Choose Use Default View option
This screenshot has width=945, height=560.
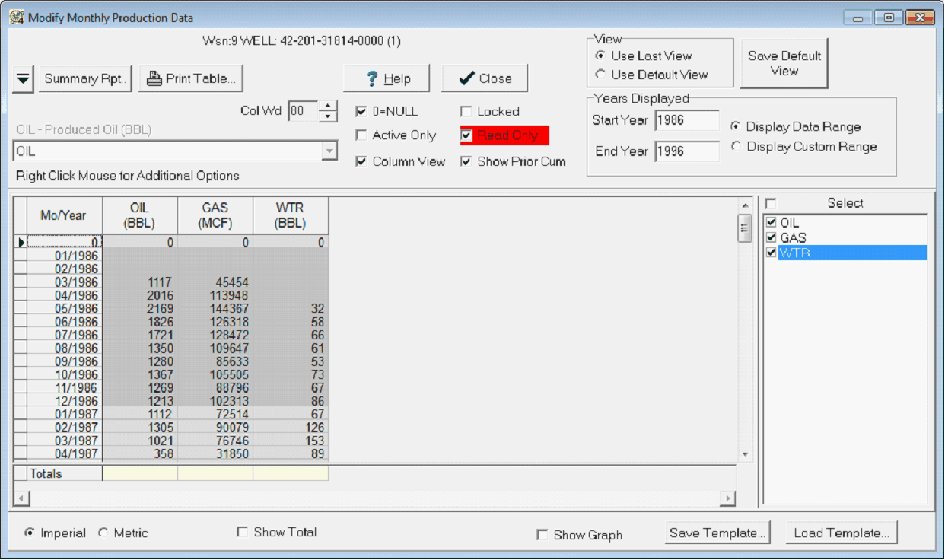[x=601, y=75]
